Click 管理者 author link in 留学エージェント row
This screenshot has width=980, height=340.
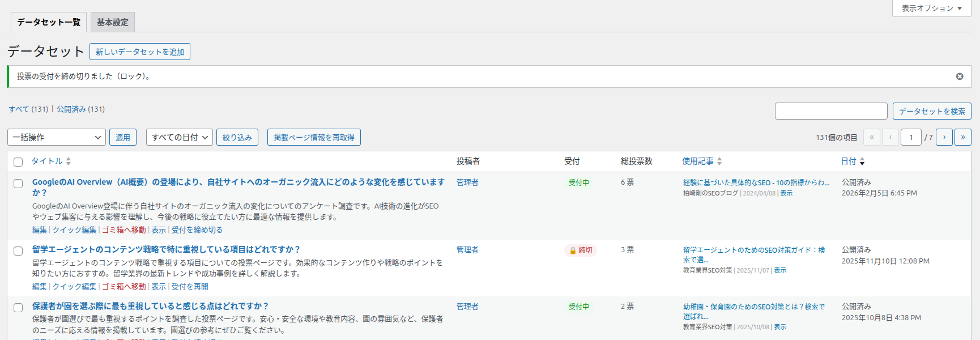[467, 249]
